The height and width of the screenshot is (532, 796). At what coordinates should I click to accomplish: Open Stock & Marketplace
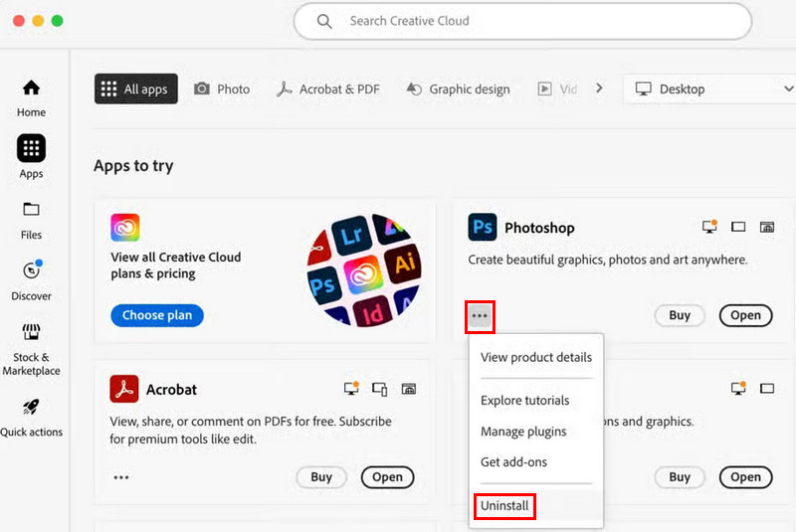(31, 350)
